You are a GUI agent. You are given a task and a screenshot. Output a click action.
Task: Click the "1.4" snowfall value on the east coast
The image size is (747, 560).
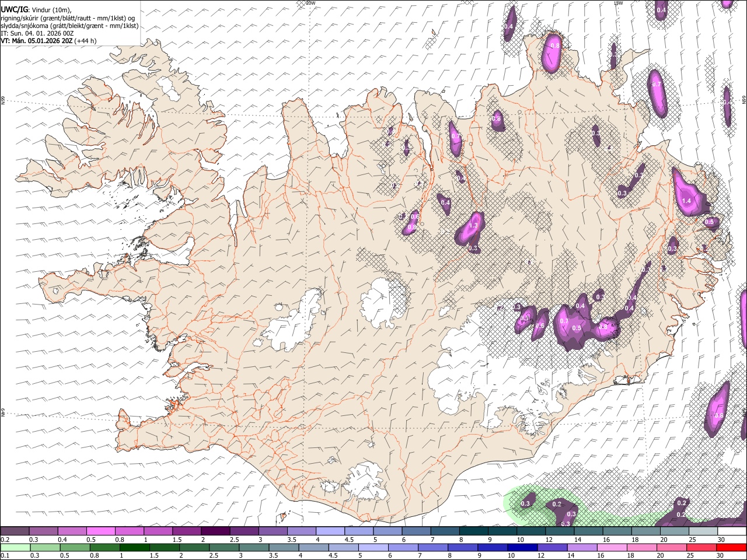[686, 201]
